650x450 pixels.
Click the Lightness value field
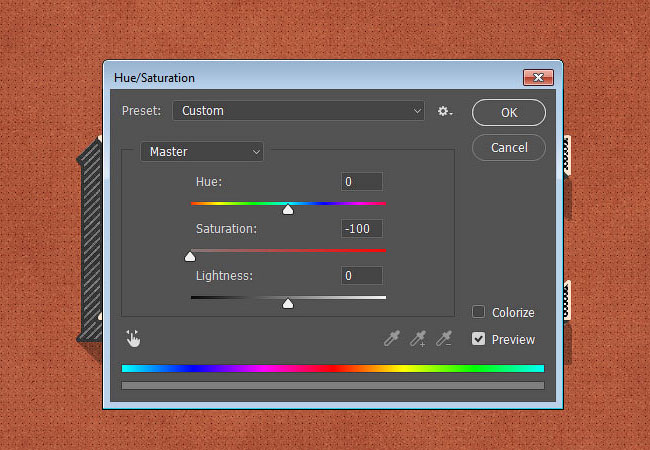[362, 276]
